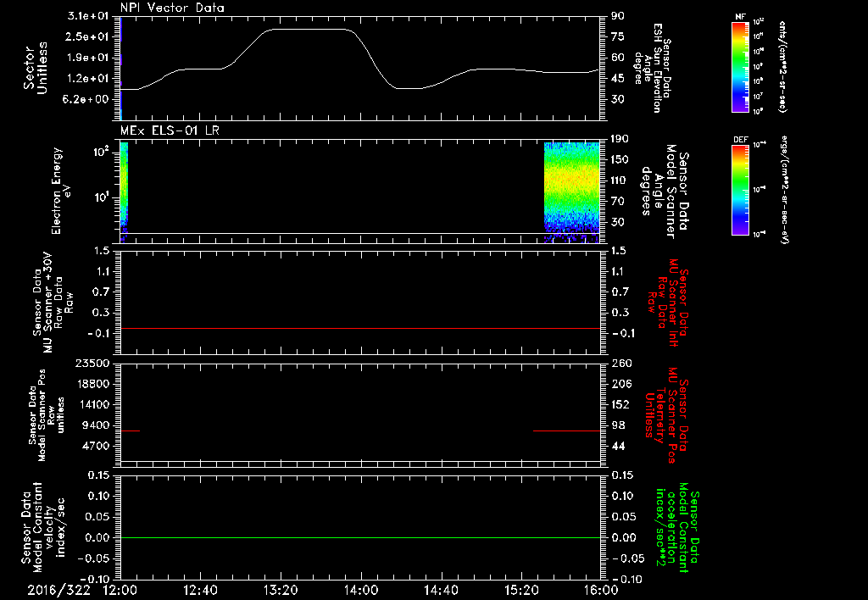Screen dimensions: 868x600
Task: Click the 60 degree elevation tick label
Action: click(618, 58)
